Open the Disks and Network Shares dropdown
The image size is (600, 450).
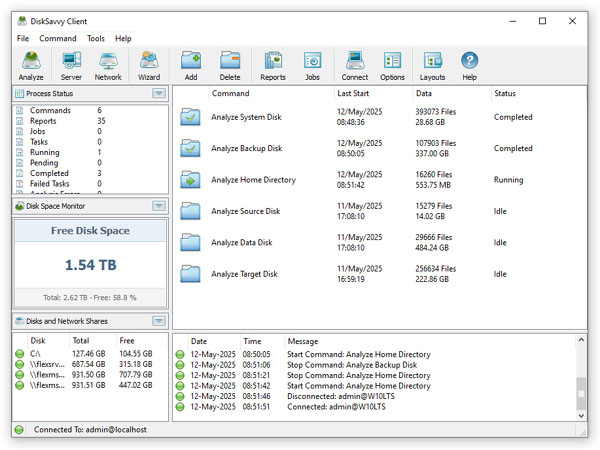click(x=159, y=321)
